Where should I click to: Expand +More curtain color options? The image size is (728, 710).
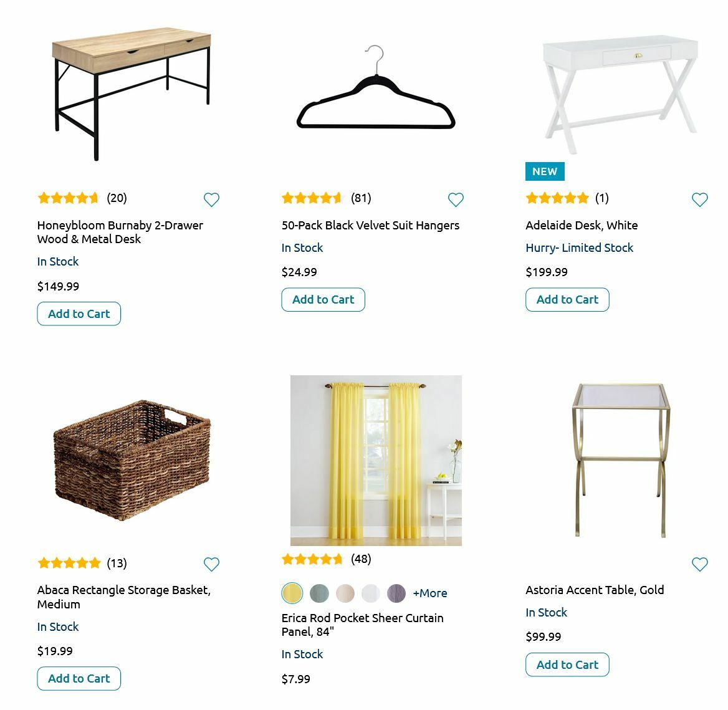click(430, 593)
